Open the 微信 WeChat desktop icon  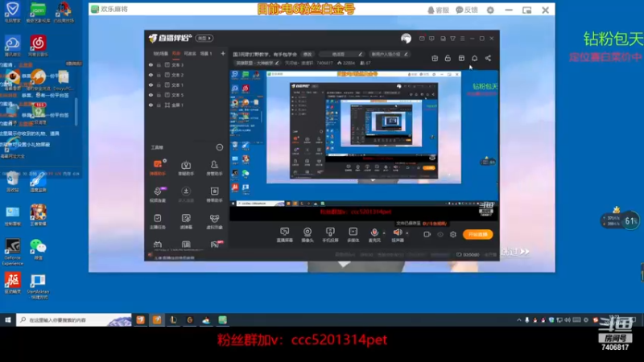coord(38,249)
